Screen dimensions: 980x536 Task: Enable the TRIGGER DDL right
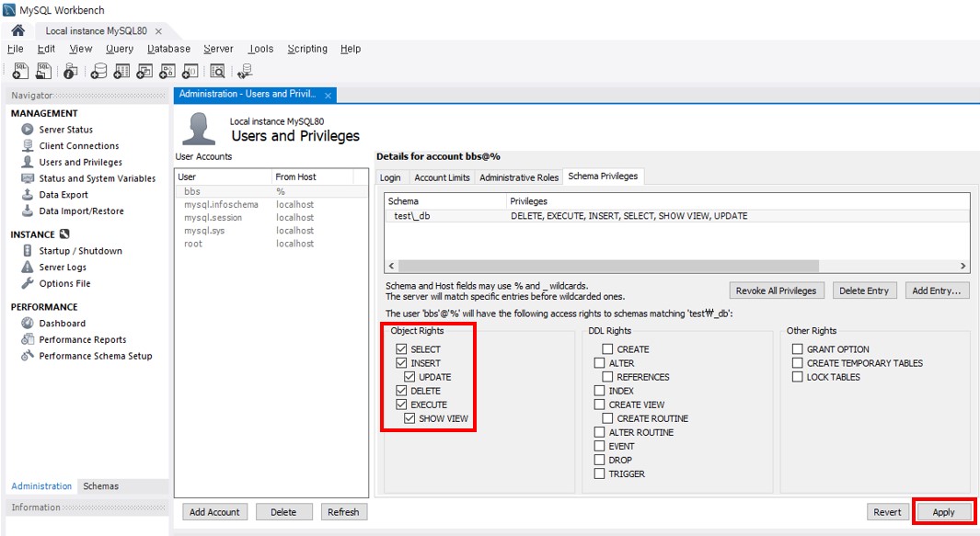[x=599, y=473]
